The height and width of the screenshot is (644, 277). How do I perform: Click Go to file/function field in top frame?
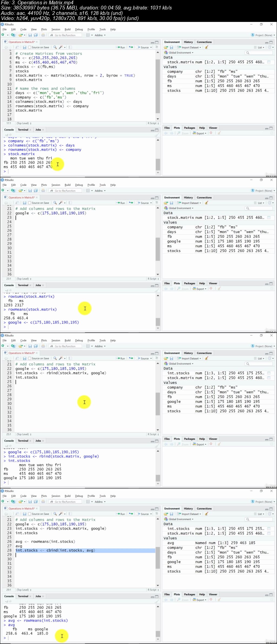point(65,35)
